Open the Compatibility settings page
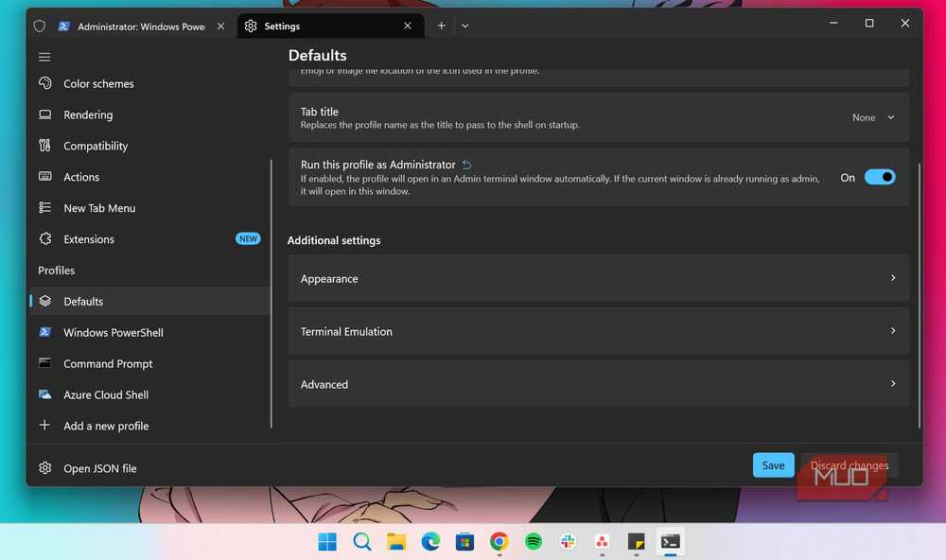This screenshot has width=946, height=560. pyautogui.click(x=149, y=146)
